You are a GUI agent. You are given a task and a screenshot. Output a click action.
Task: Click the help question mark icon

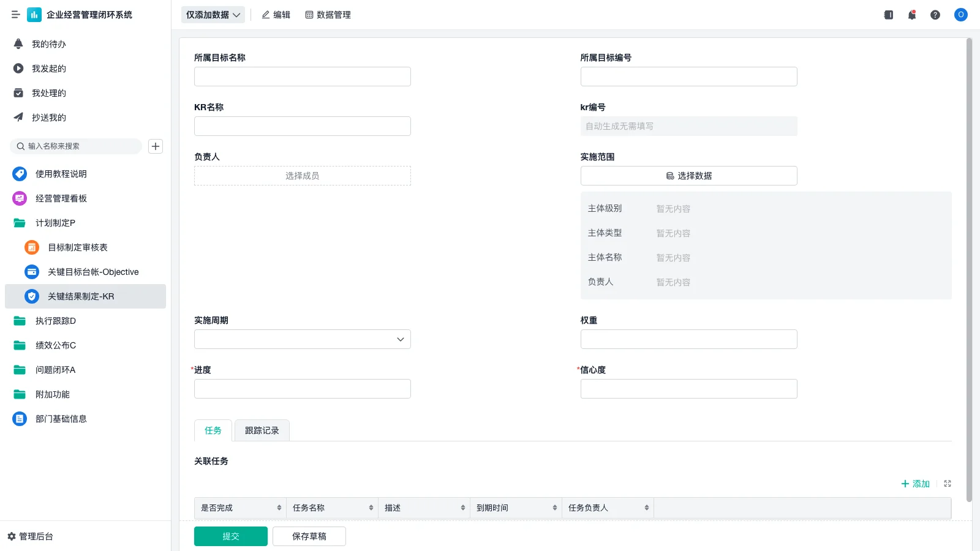[935, 15]
